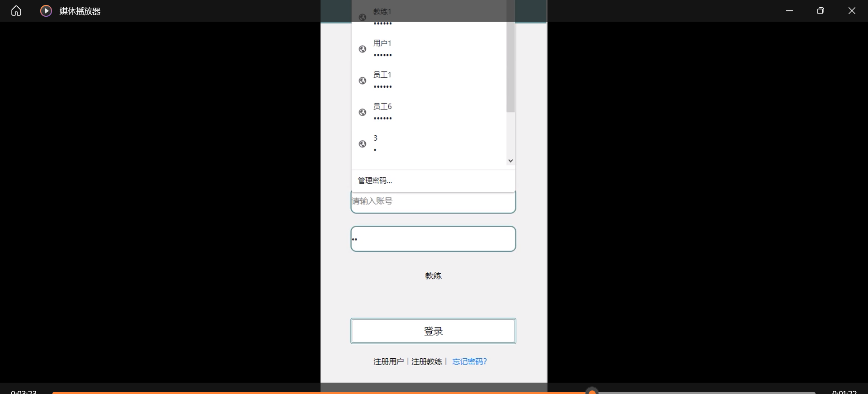Click globe icon beside 员工6
868x394 pixels.
363,113
